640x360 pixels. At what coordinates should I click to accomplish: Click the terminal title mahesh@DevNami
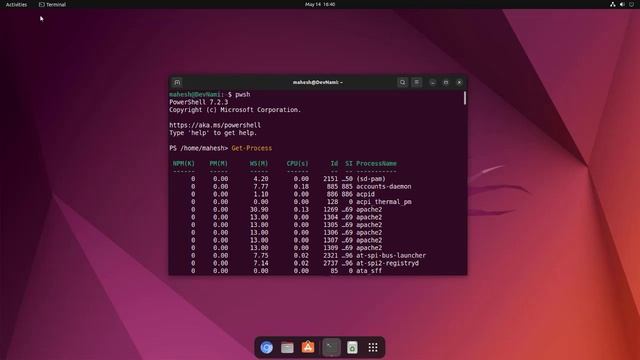click(x=318, y=82)
